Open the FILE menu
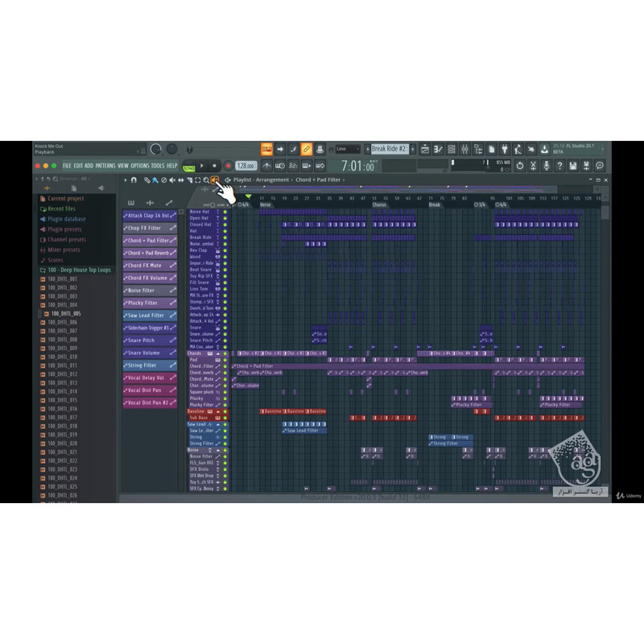644x644 pixels. click(67, 166)
